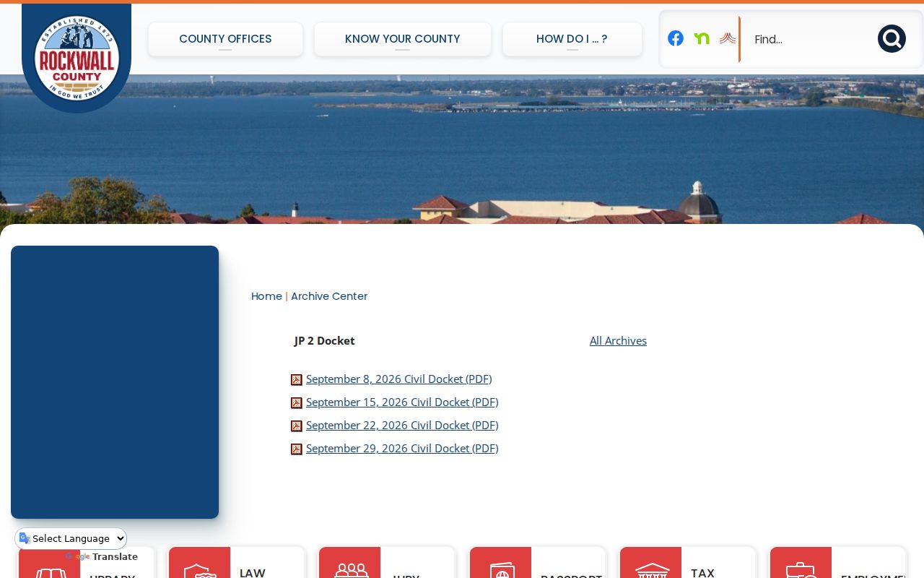Click PDF icon beside September 15 docket
Screen dimensions: 924x578
[297, 403]
